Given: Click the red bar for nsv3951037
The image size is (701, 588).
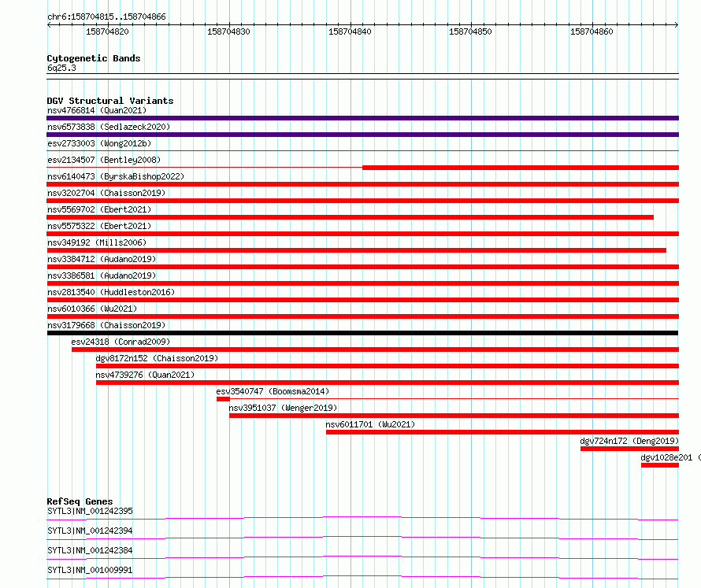Looking at the screenshot, I should click(454, 416).
